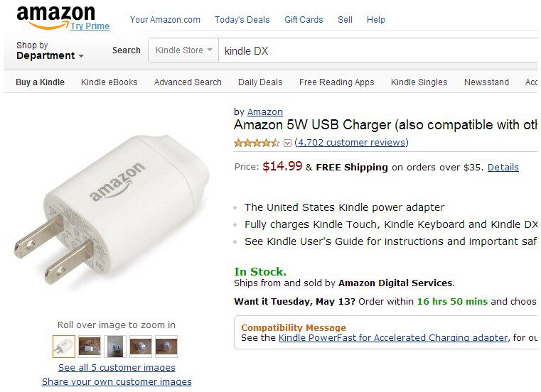Expand the rating breakdown dropdown arrow

[288, 143]
